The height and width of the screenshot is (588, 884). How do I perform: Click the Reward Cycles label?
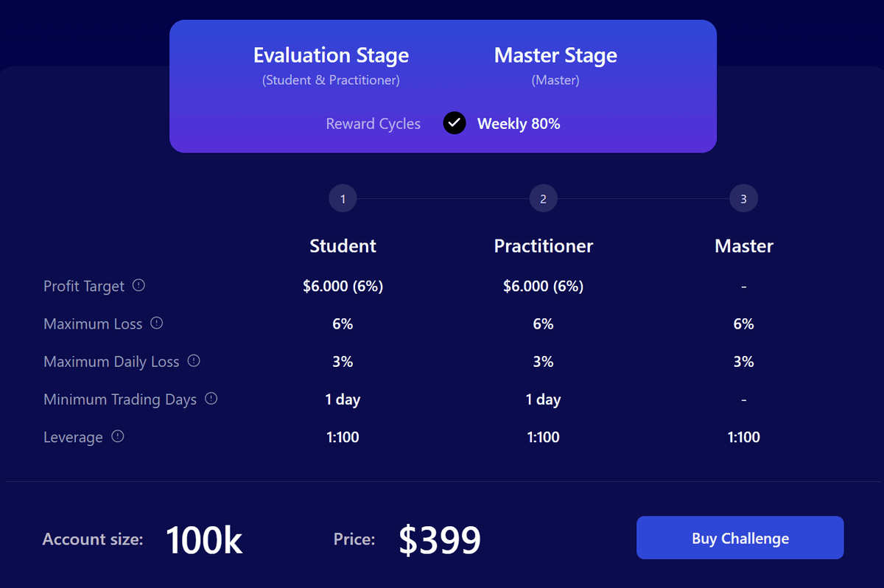tap(373, 124)
